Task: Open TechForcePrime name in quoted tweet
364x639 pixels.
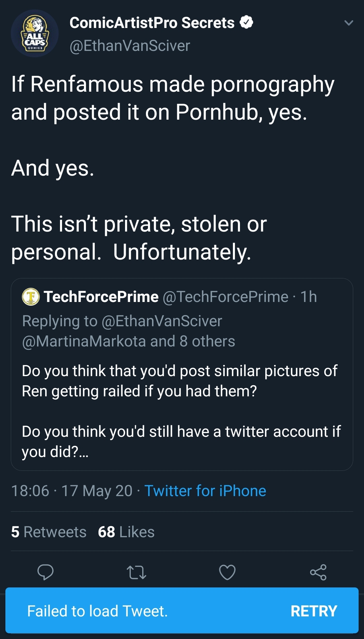Action: [101, 297]
